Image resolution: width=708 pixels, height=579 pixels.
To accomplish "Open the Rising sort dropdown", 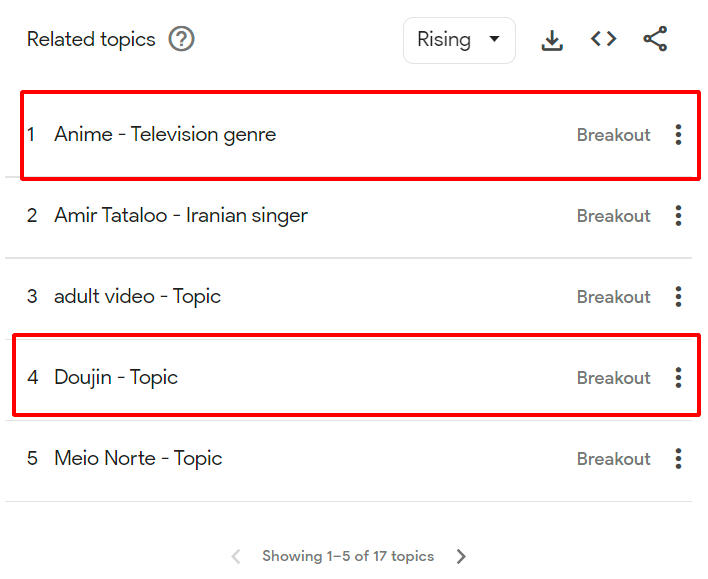I will (459, 40).
